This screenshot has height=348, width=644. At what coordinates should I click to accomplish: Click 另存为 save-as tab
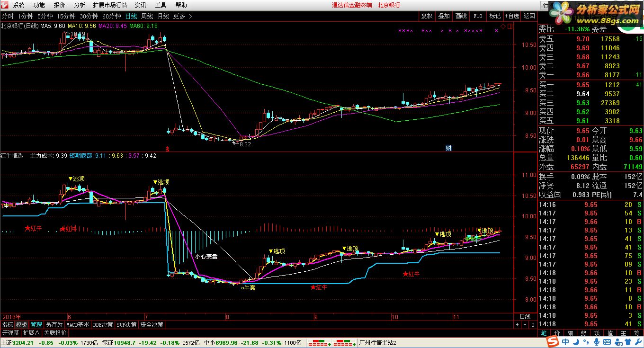tap(54, 325)
